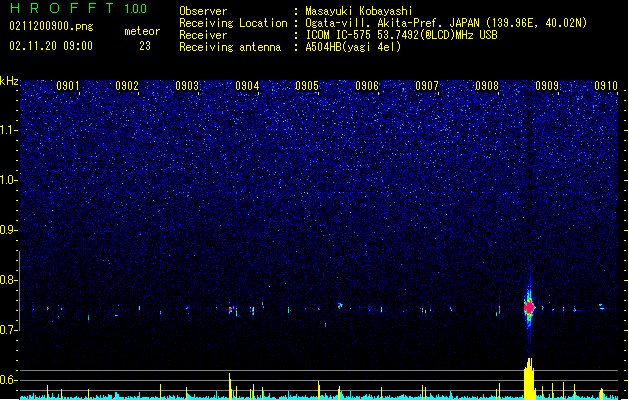This screenshot has width=629, height=400.
Task: Click the 'Receiving antenna' field label
Action: coord(230,47)
